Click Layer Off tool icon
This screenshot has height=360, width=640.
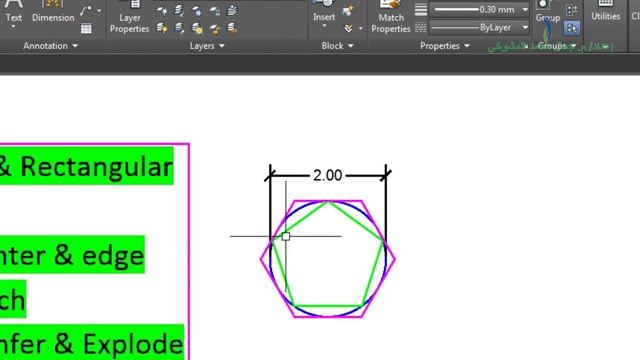(x=162, y=11)
